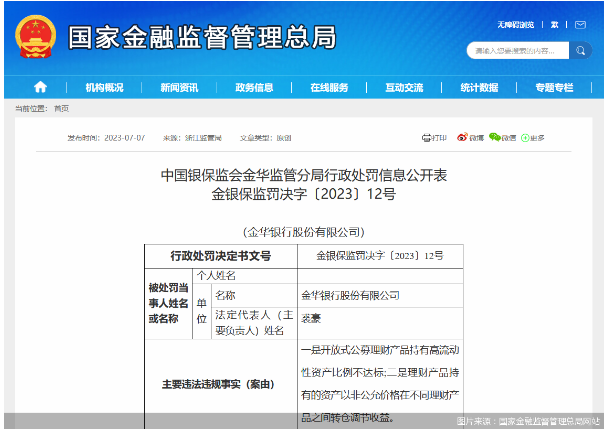Click table cell value 金华银行股份有限公司
Viewport: 611px width, 429px height.
[380, 295]
